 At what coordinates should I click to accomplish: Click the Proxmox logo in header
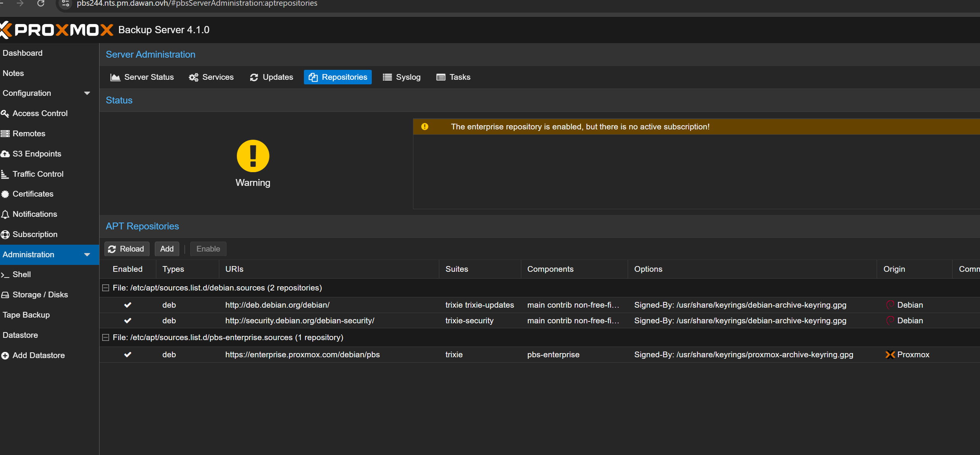tap(56, 30)
